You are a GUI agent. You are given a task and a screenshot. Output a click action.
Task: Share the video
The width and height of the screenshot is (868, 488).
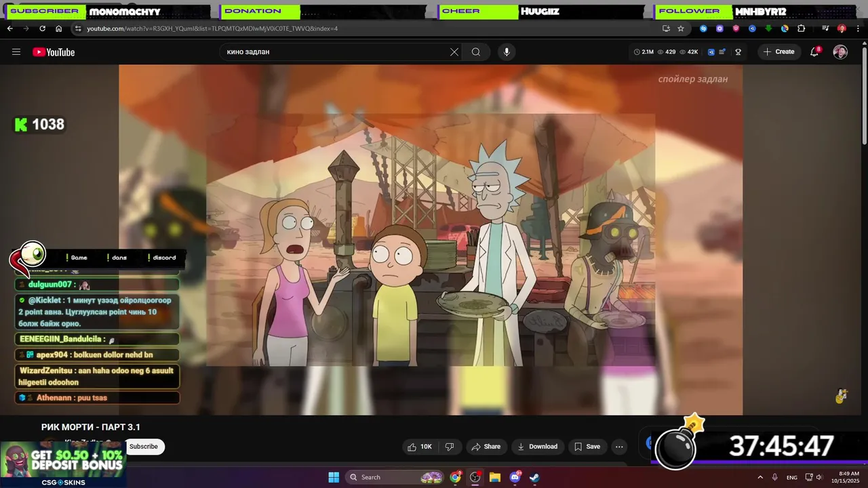pyautogui.click(x=486, y=447)
